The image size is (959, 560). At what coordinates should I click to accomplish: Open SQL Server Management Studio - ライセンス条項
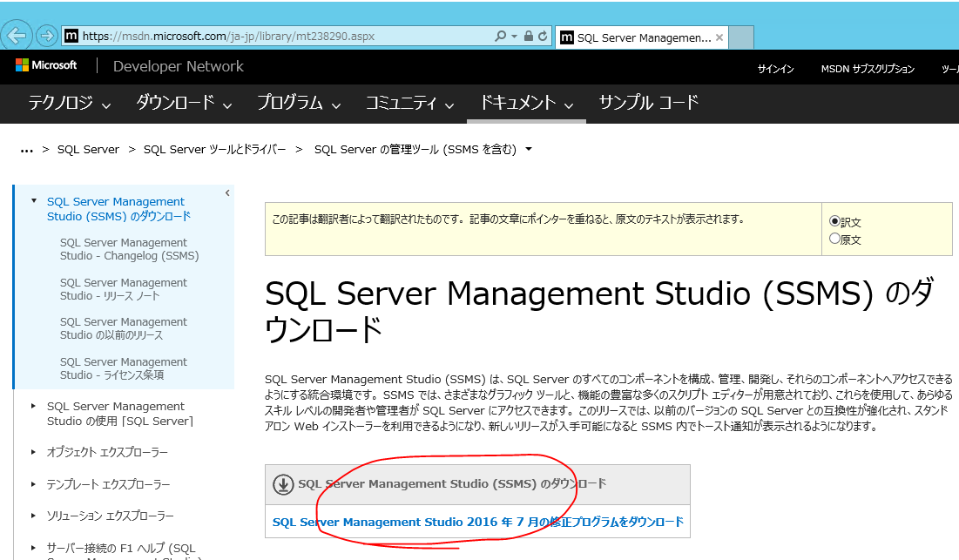pos(124,368)
